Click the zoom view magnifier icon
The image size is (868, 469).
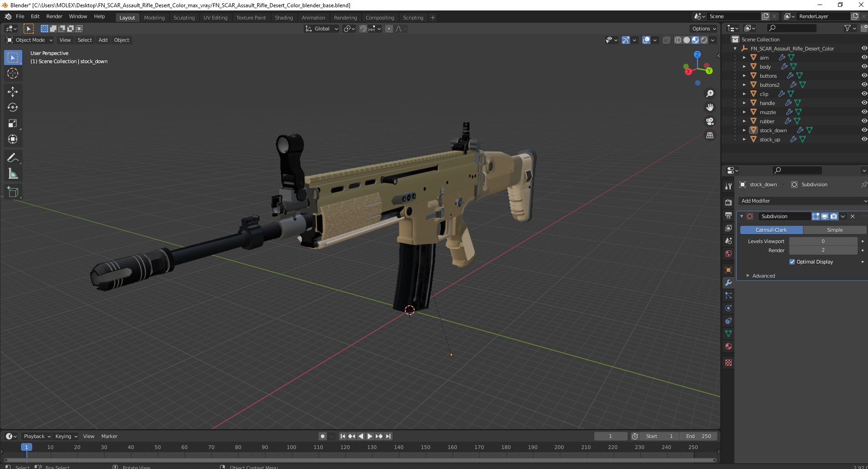click(x=709, y=94)
